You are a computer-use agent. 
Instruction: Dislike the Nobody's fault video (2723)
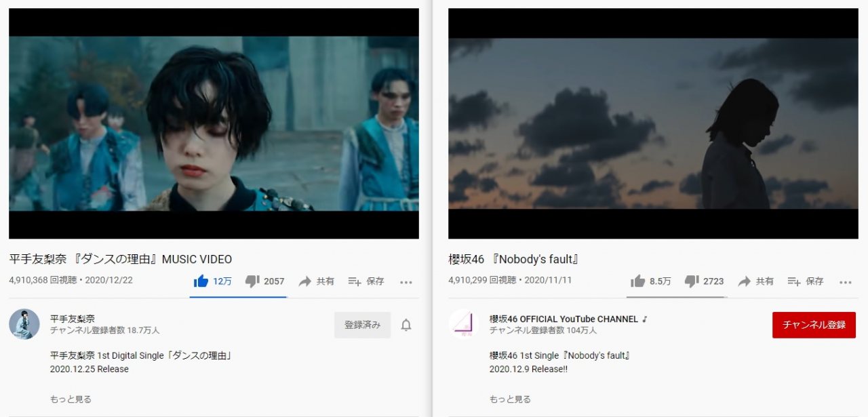coord(704,281)
